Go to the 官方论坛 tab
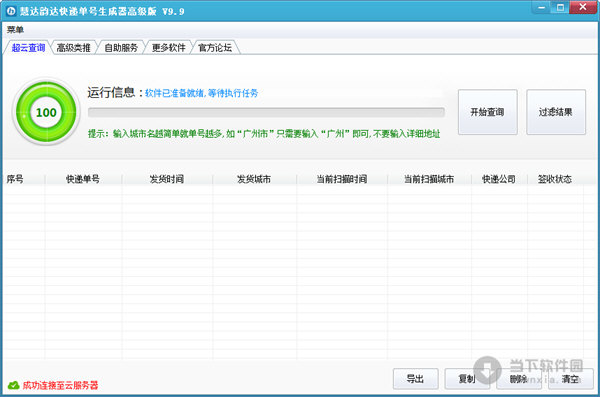Viewport: 600px width, 397px height. (x=215, y=48)
